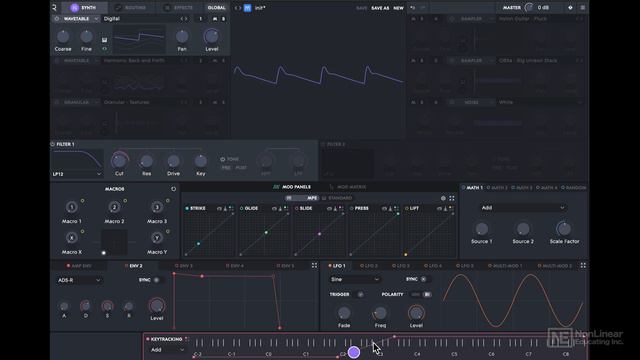Click Macro 1 assign dot
Image resolution: width=640 pixels, height=360 pixels.
click(82, 201)
